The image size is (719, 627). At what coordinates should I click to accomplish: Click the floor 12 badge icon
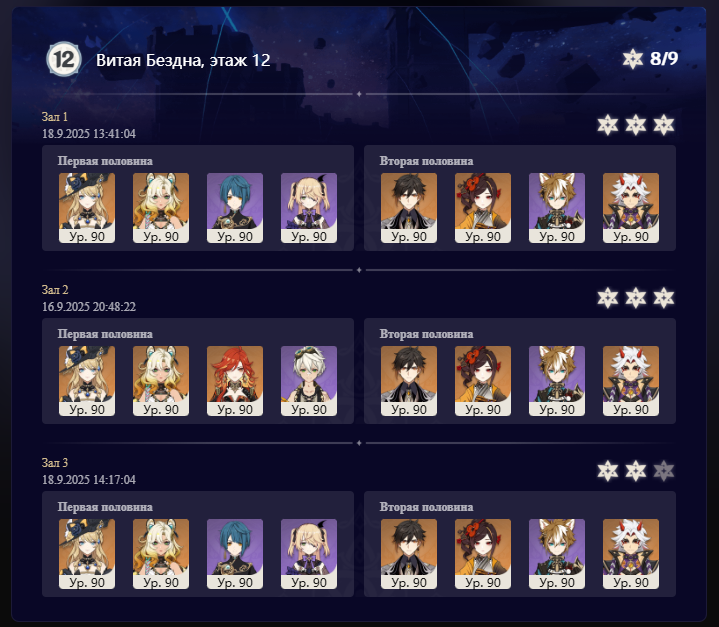(x=64, y=59)
